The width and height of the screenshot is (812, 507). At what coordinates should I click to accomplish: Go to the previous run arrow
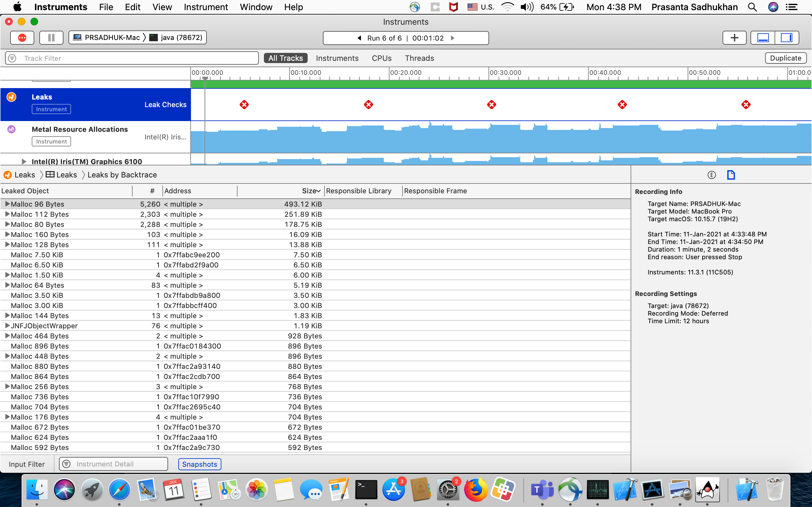click(x=359, y=38)
